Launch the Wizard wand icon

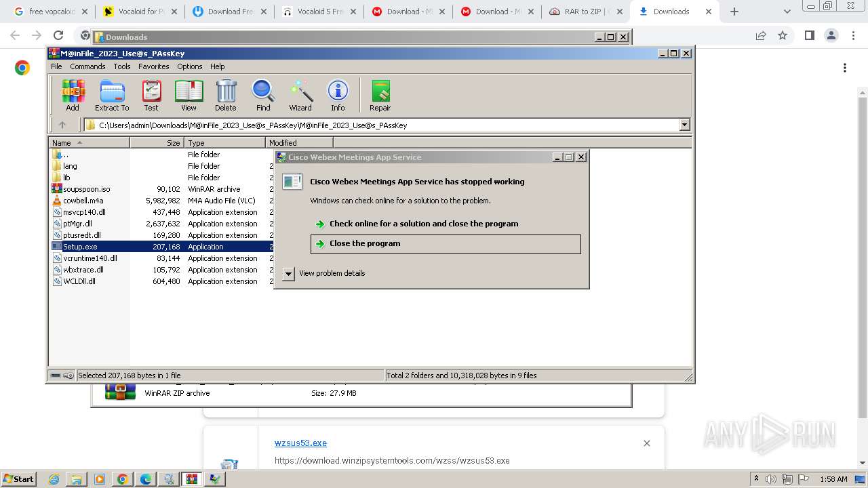[x=300, y=95]
